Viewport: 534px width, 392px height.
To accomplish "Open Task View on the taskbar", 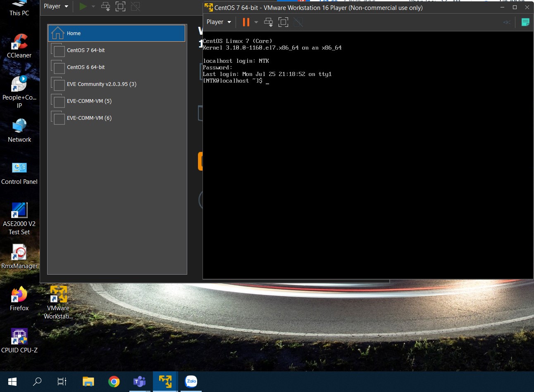I will [62, 381].
